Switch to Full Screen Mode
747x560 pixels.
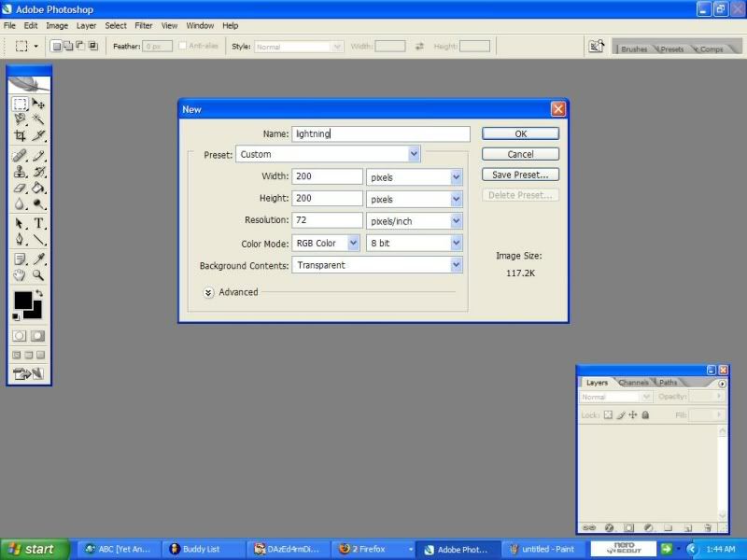coord(40,355)
